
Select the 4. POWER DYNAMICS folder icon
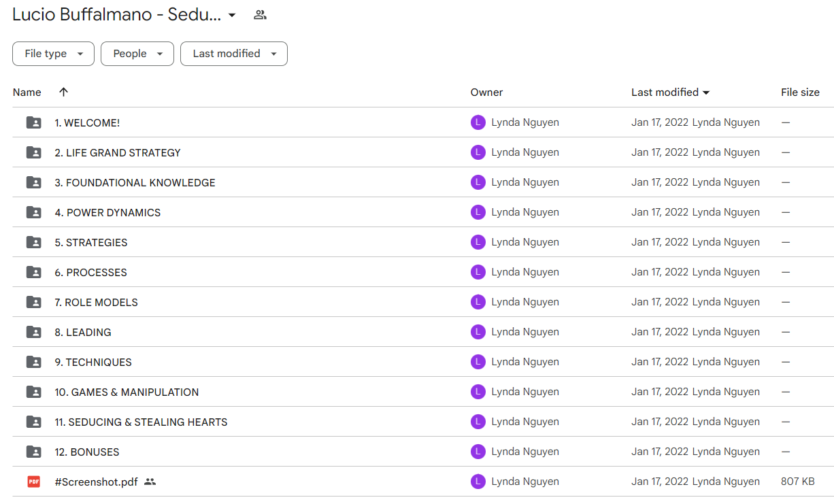33,212
